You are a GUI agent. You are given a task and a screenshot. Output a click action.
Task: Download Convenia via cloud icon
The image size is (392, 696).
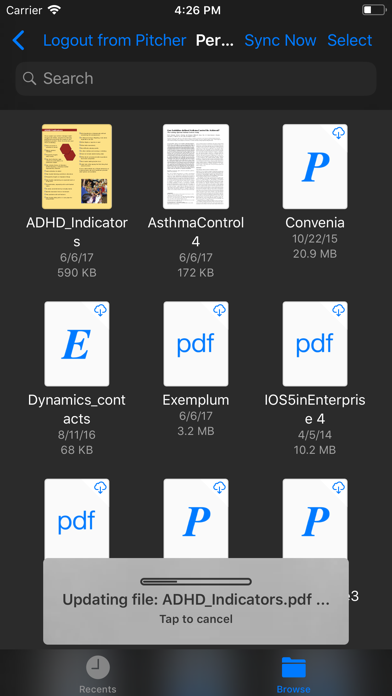click(x=339, y=133)
